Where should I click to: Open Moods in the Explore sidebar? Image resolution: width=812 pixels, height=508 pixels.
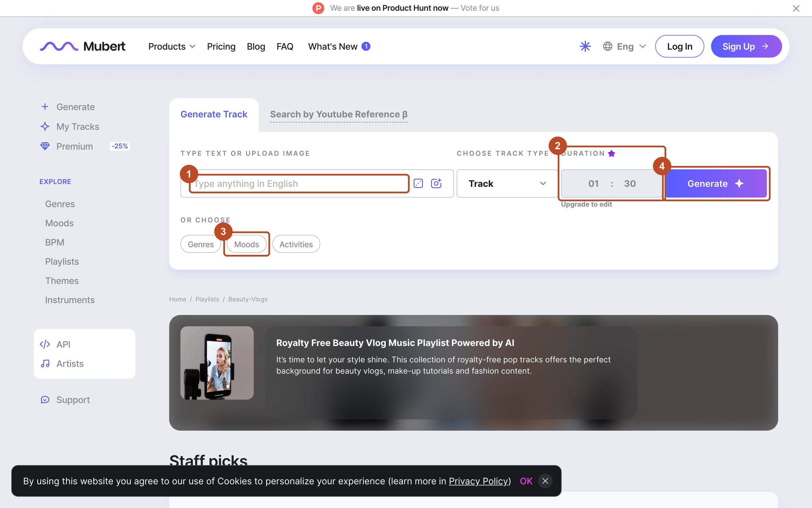point(59,223)
